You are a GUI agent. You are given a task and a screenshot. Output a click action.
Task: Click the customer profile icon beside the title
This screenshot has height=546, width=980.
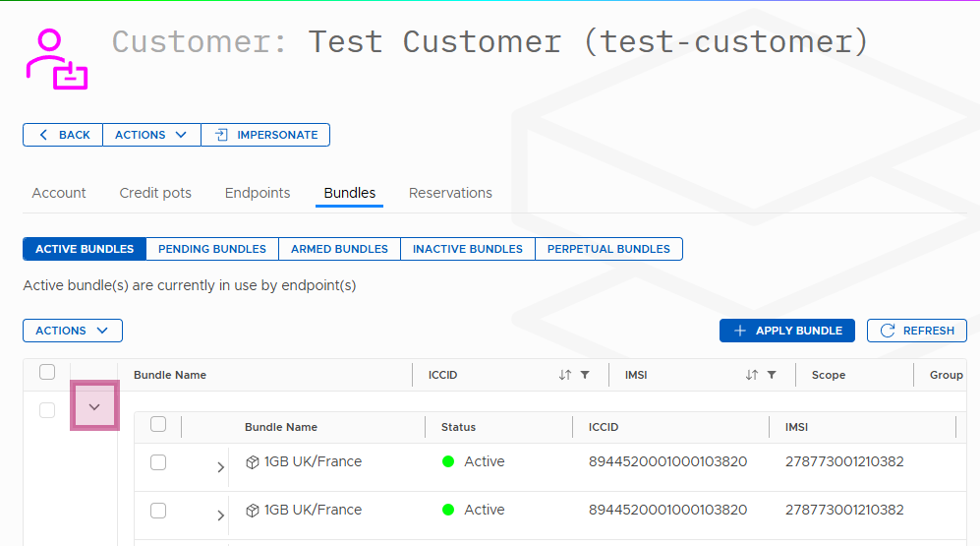coord(57,59)
